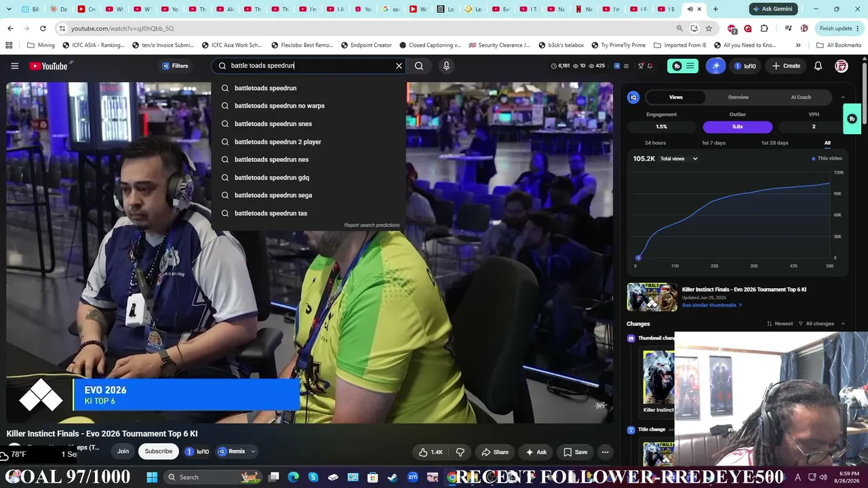Open the sparkle AI assistant button
The width and height of the screenshot is (868, 488).
coord(715,66)
